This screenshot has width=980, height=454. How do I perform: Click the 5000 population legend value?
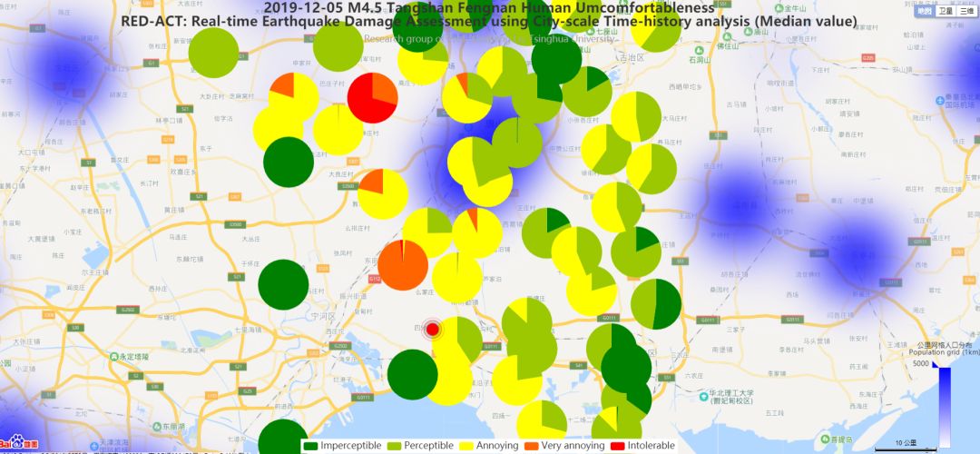pos(921,363)
